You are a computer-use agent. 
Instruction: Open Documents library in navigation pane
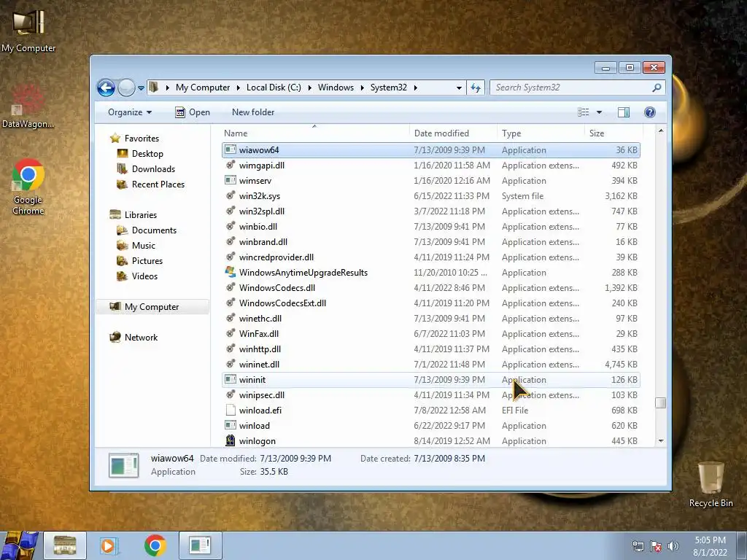tap(147, 230)
